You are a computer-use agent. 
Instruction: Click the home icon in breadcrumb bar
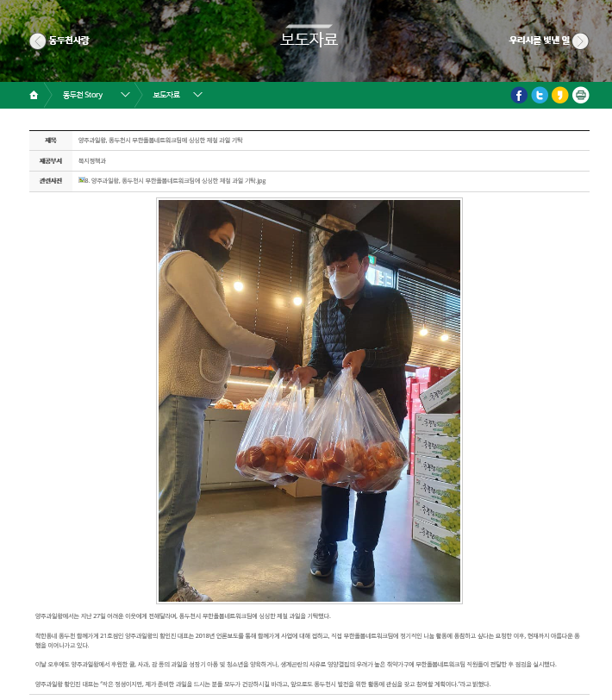coord(34,95)
